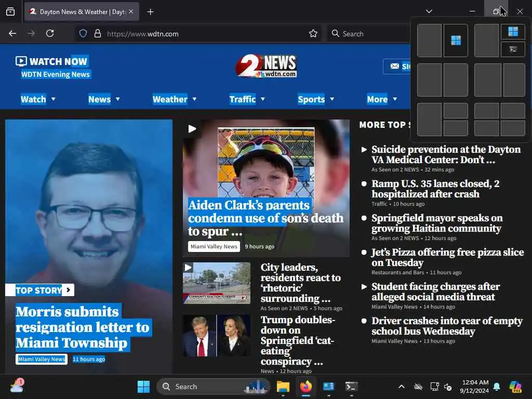532x399 pixels.
Task: Close the Dayton News & Weather tab
Action: pyautogui.click(x=131, y=12)
